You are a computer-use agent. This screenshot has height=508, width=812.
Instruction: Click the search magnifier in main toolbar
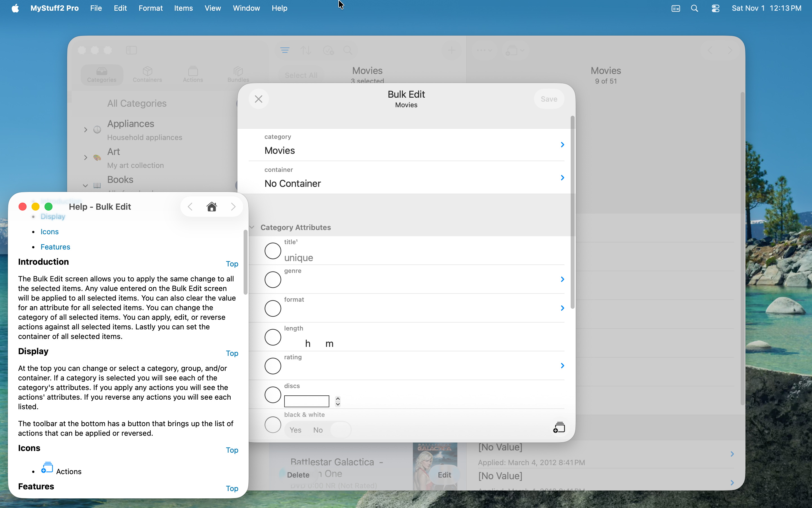[x=348, y=51]
